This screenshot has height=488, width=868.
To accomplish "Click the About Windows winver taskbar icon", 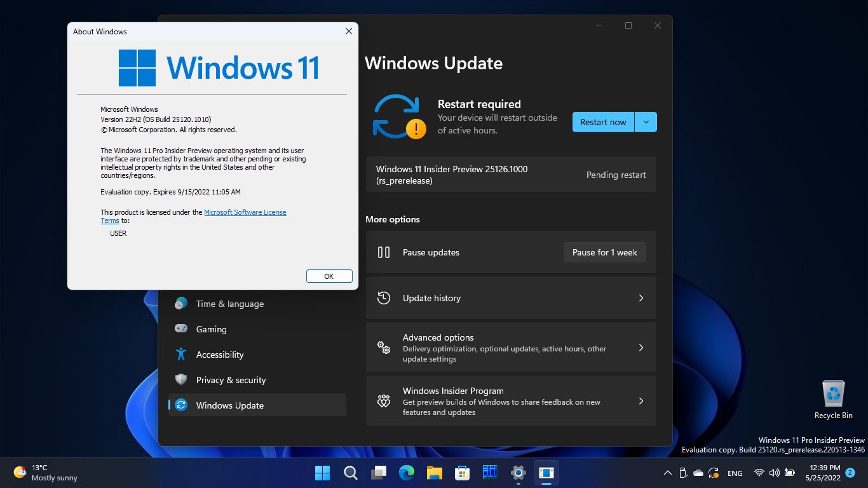I will (x=546, y=473).
